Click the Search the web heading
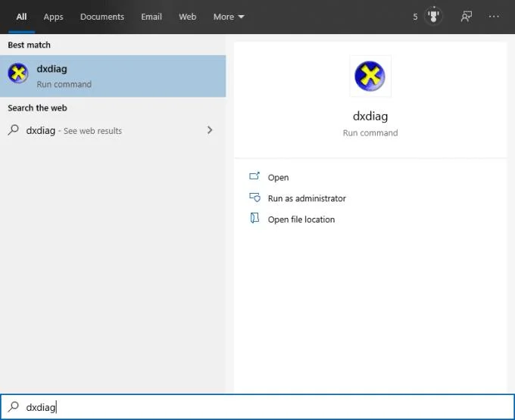 [37, 108]
